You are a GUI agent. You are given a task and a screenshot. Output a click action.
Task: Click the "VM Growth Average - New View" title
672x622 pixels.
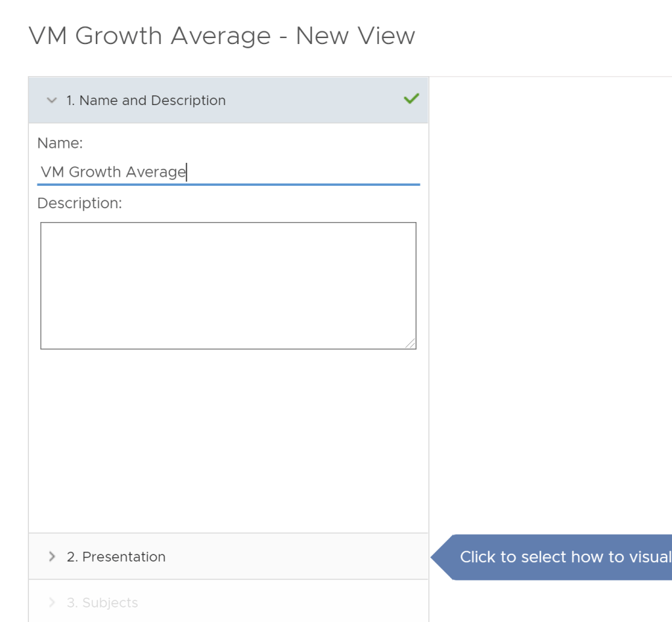[221, 36]
